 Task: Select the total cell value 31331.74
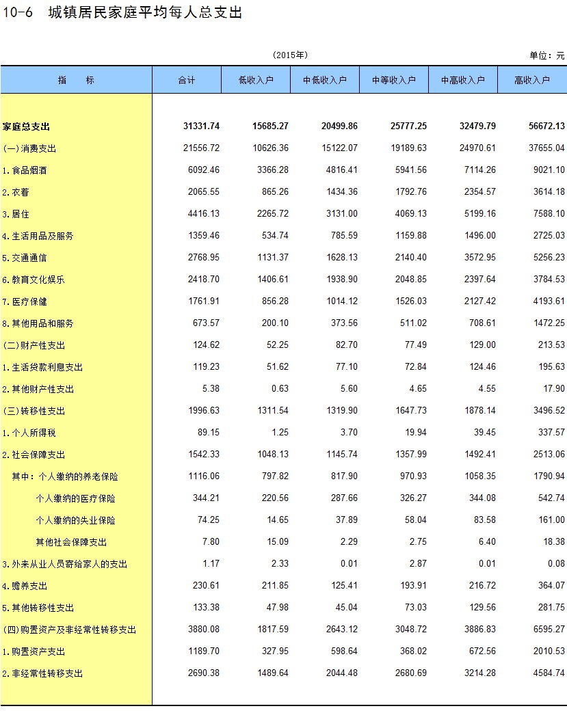pos(201,126)
